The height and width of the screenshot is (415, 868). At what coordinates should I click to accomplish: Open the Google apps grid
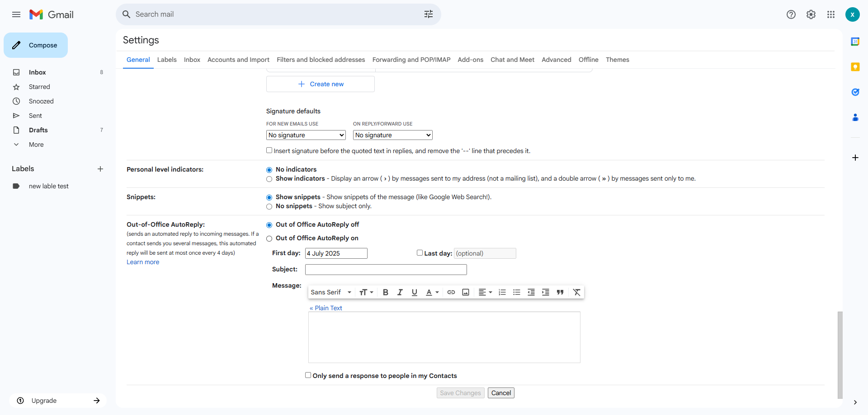point(831,14)
